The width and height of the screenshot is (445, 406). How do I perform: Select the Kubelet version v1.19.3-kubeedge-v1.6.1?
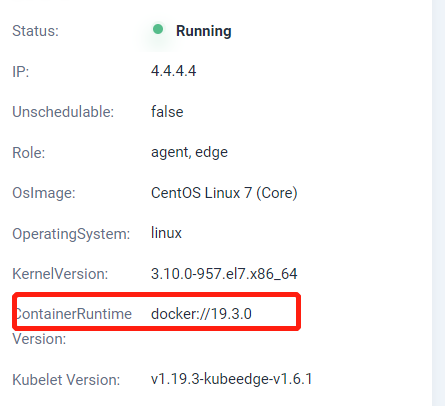[x=232, y=379]
